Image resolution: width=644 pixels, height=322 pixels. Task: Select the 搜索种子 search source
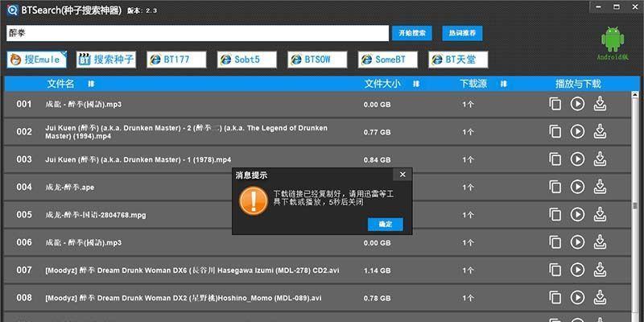pyautogui.click(x=106, y=60)
